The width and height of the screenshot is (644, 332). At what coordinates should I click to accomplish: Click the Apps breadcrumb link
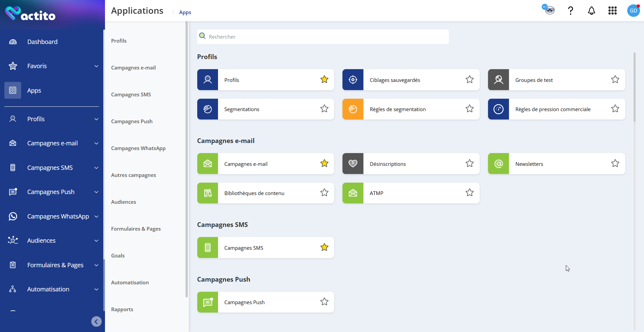pos(185,12)
